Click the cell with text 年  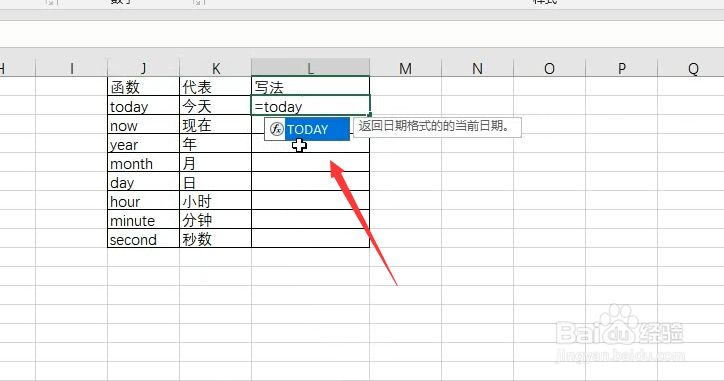[216, 144]
